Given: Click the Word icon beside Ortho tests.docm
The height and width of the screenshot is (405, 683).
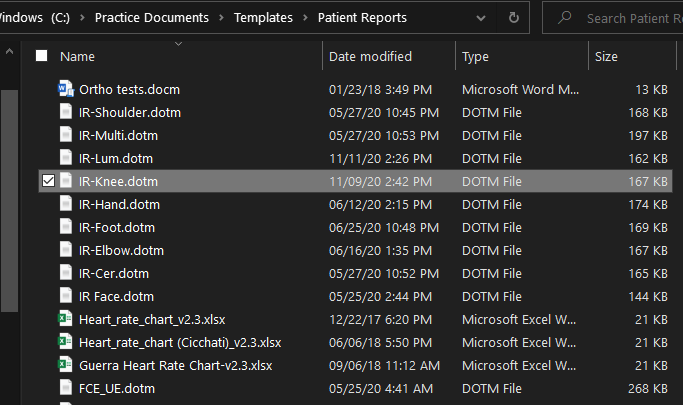Looking at the screenshot, I should (66, 89).
